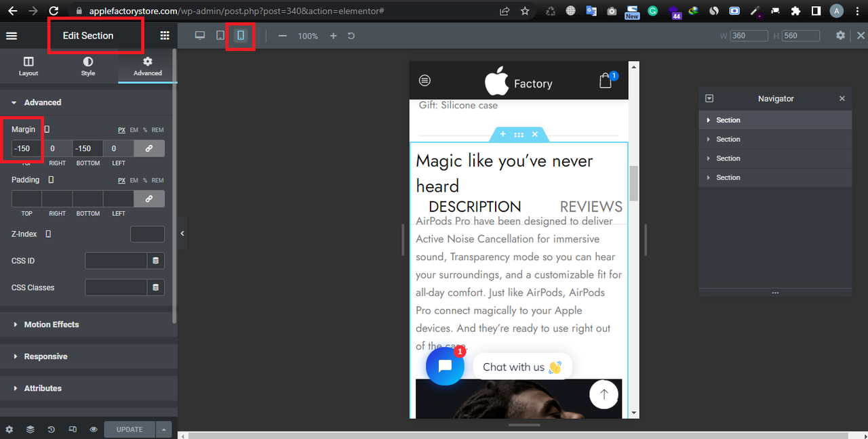Close the responsive preview bar
This screenshot has width=868, height=439.
[861, 35]
